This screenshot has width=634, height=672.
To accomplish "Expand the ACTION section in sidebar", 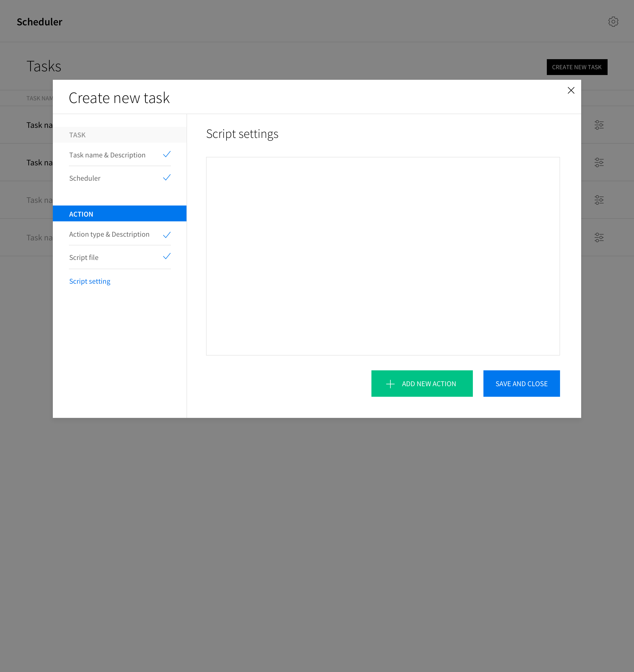I will (119, 213).
